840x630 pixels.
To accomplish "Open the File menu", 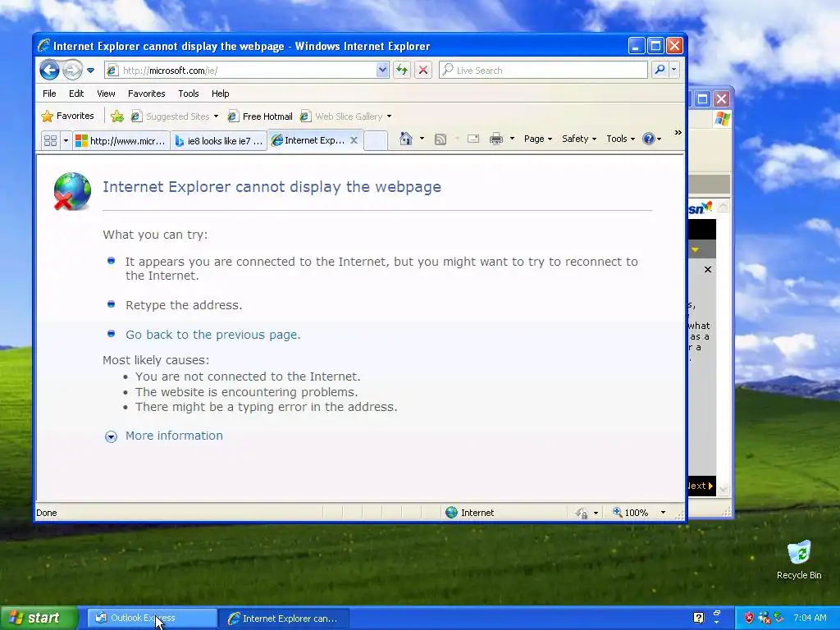I will coord(49,94).
